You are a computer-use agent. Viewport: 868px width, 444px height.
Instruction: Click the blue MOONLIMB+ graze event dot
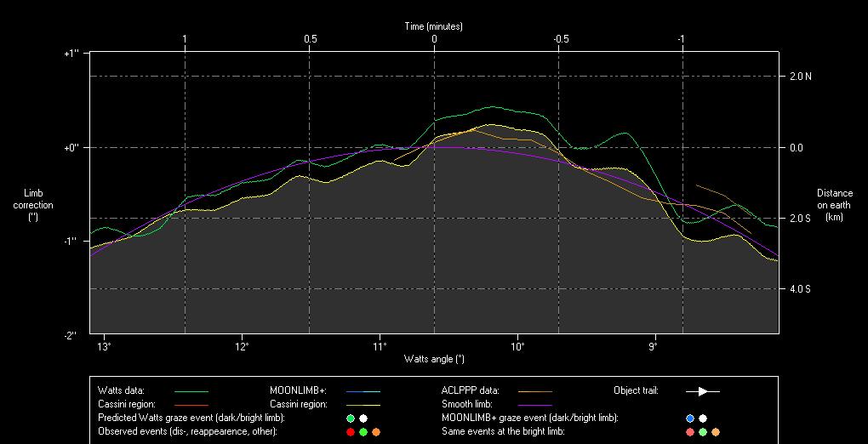(689, 418)
